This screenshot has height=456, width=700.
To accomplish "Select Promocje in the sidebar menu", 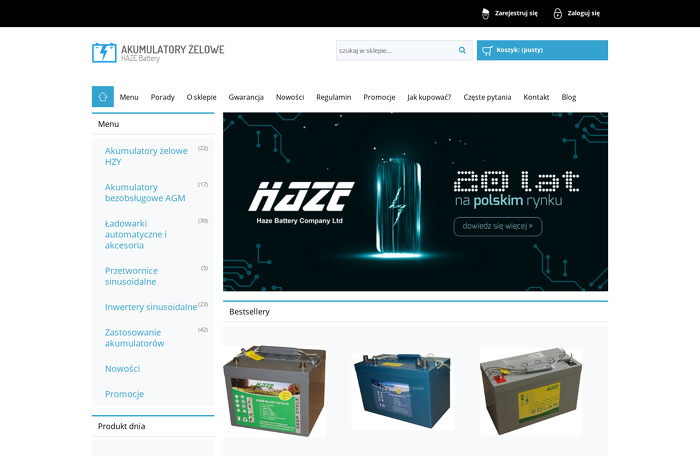I will (x=124, y=394).
